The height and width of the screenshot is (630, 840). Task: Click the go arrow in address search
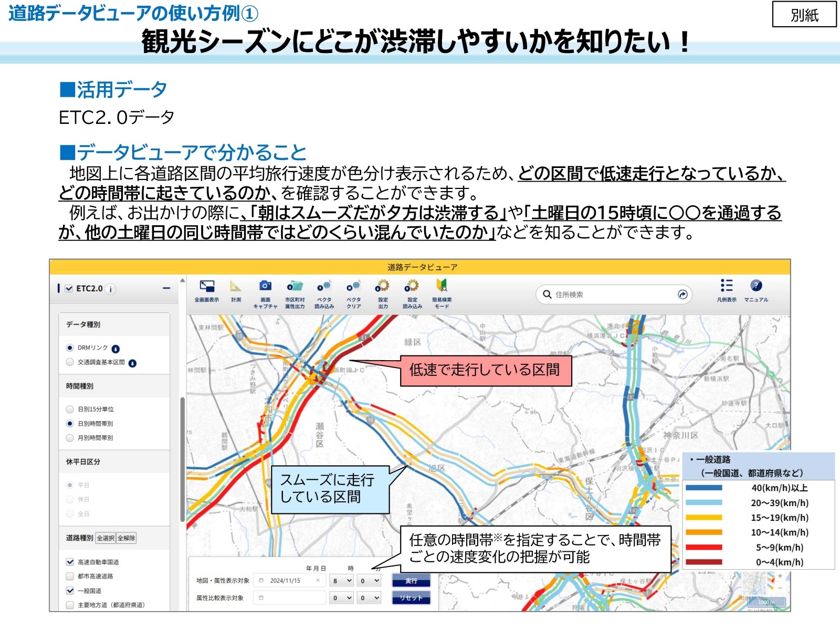[x=682, y=295]
